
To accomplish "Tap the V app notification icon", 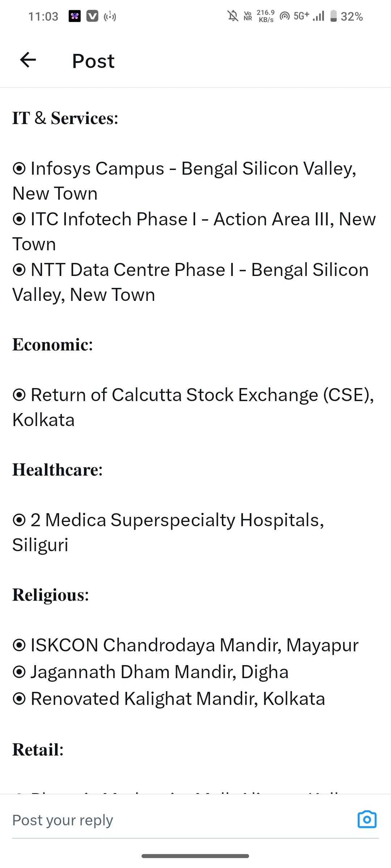I will 92,16.
